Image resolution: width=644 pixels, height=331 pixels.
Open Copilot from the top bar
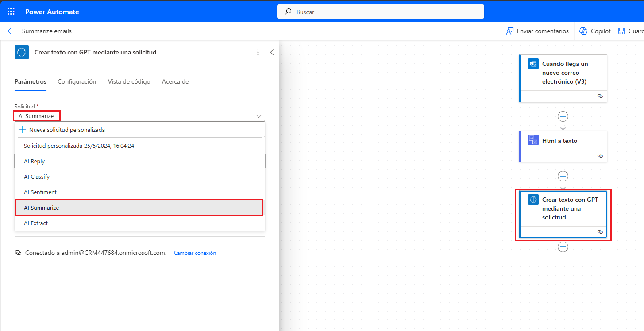click(x=595, y=31)
